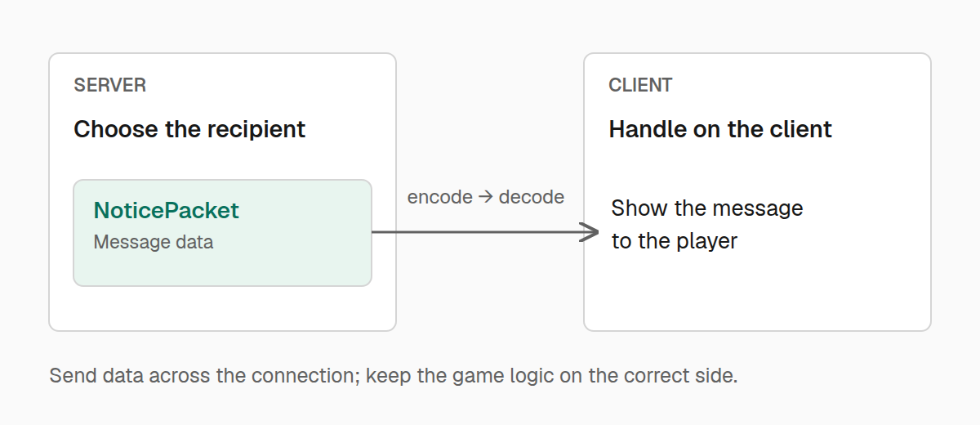Viewport: 980px width, 425px height.
Task: Click the Message data subtitle
Action: [154, 242]
